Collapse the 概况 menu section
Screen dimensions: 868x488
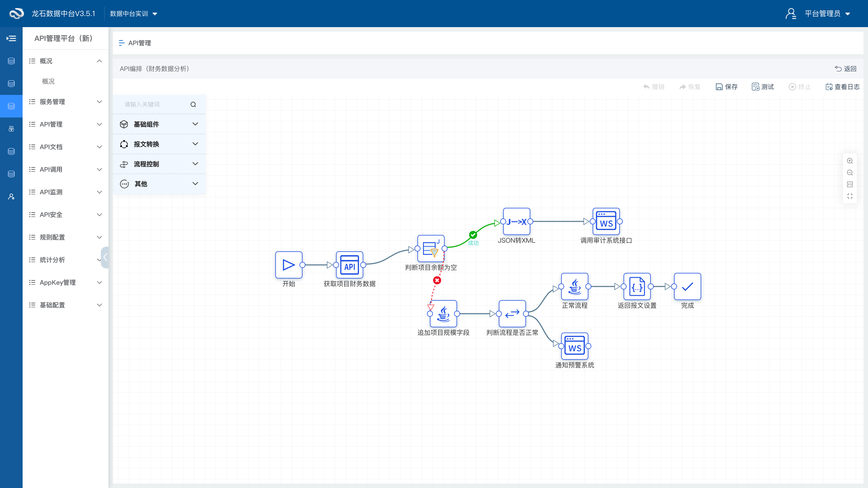coord(65,61)
